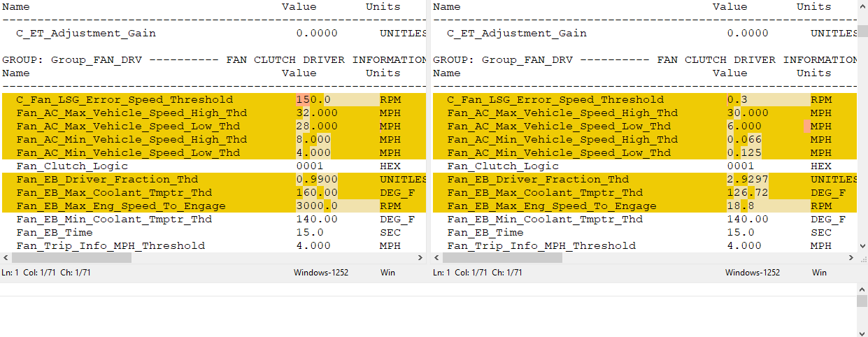Click the bottom panel vertical scrollbar thumb
This screenshot has height=337, width=868.
pyautogui.click(x=862, y=301)
